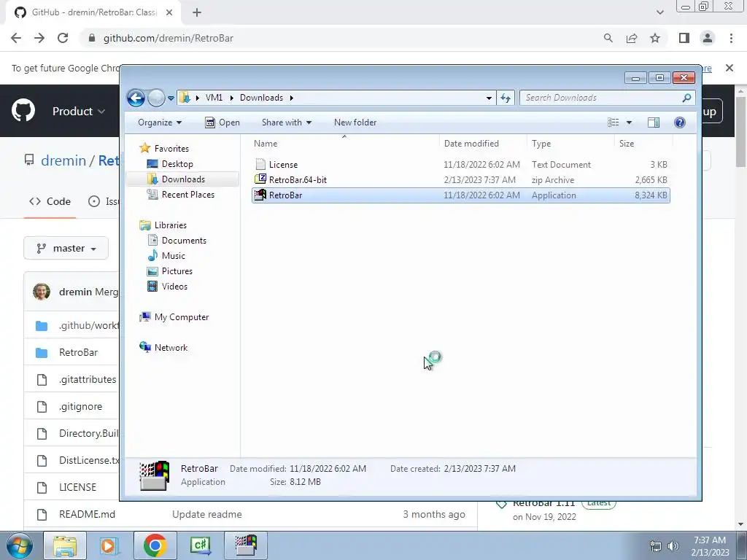Select the License text document file
This screenshot has height=560, width=747.
pos(461,164)
